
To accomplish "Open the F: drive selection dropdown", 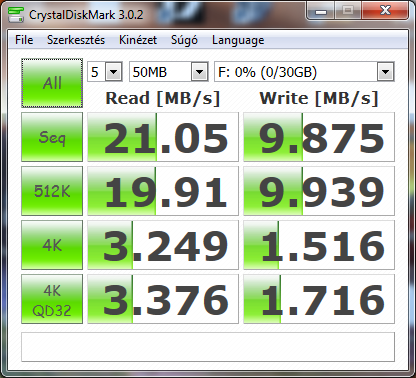I will click(x=304, y=72).
